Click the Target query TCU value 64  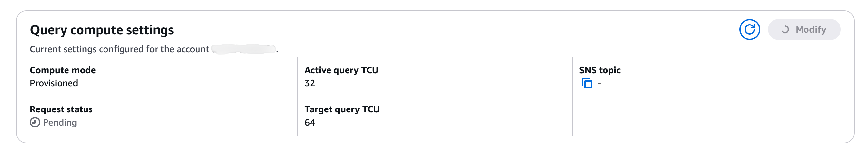coord(310,123)
